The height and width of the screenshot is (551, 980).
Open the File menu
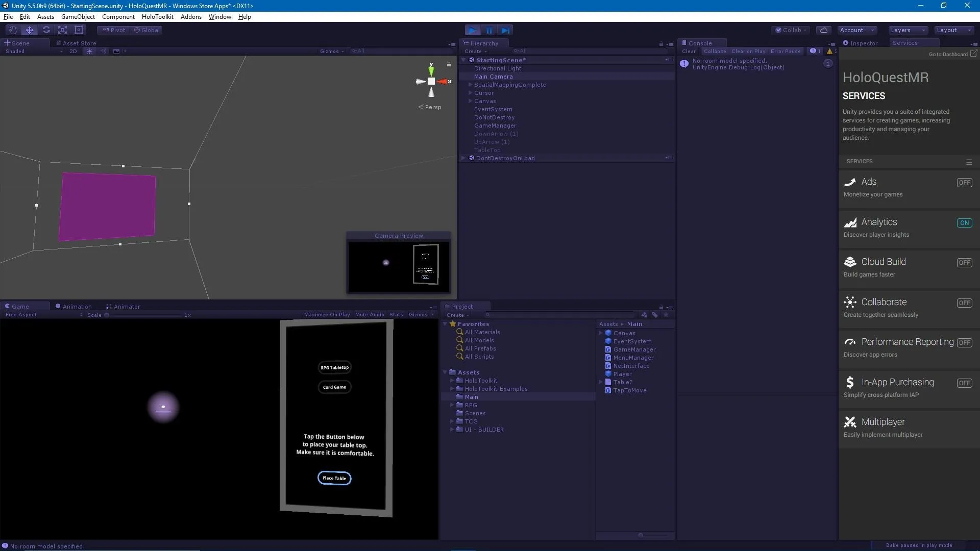(8, 17)
